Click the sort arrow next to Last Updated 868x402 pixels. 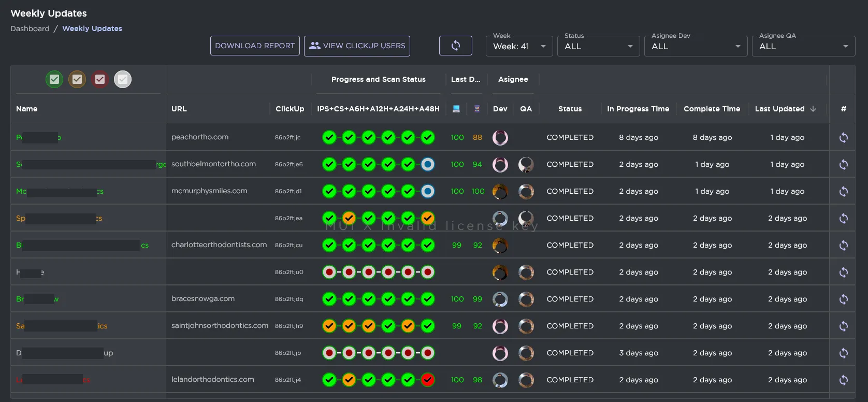pyautogui.click(x=813, y=109)
